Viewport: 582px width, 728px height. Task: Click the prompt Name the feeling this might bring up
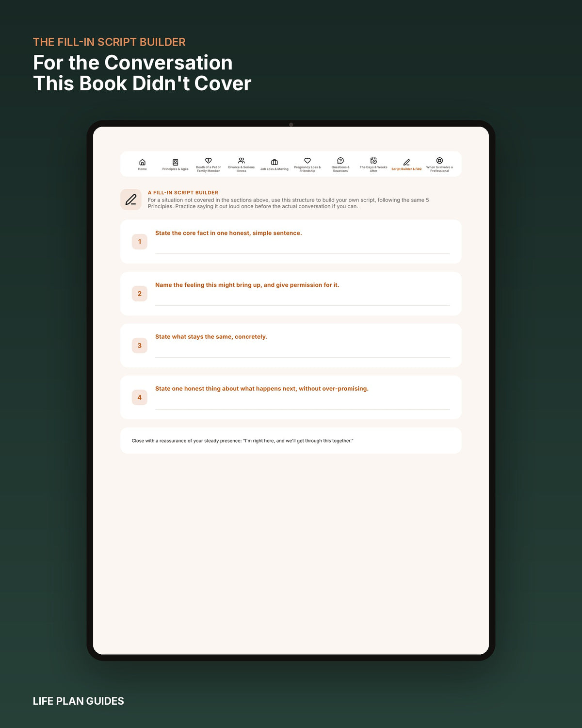(247, 285)
